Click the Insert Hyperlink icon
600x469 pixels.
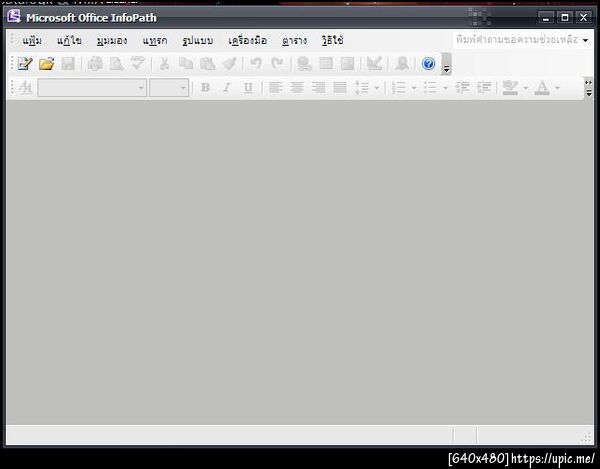tap(304, 64)
